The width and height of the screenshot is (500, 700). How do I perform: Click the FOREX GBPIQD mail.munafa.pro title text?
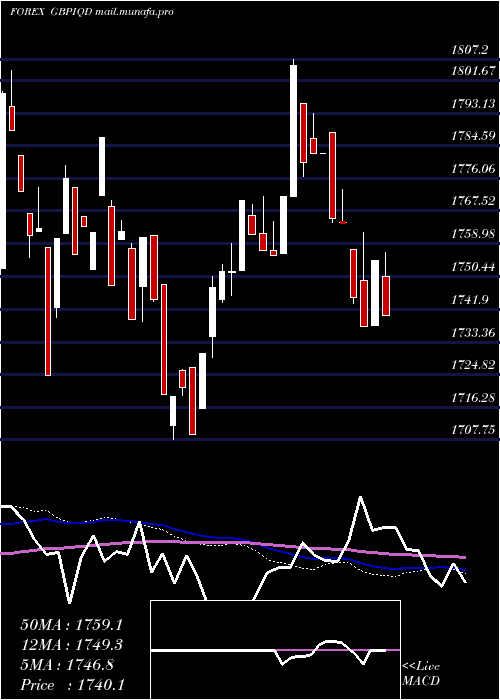92,12
